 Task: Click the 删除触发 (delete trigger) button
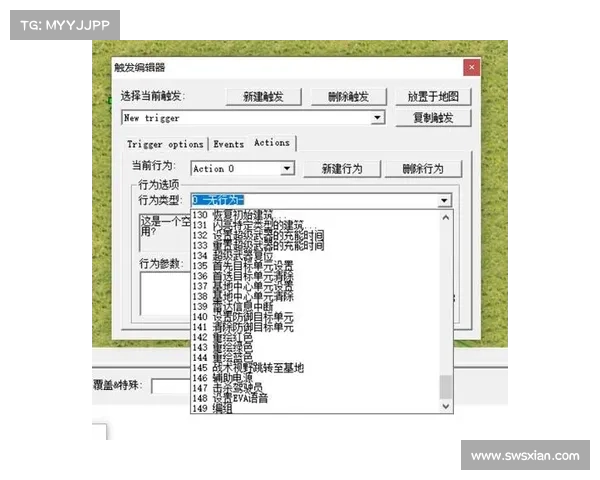(x=348, y=96)
